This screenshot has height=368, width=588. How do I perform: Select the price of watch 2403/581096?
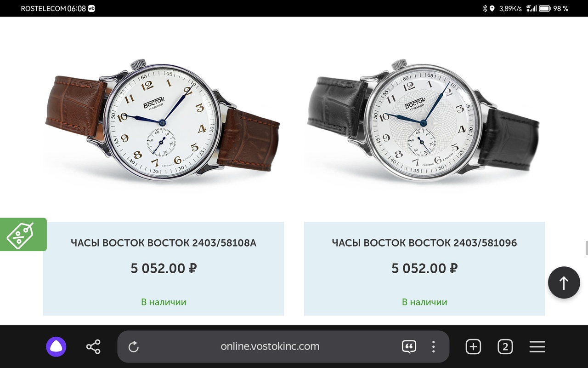[424, 268]
